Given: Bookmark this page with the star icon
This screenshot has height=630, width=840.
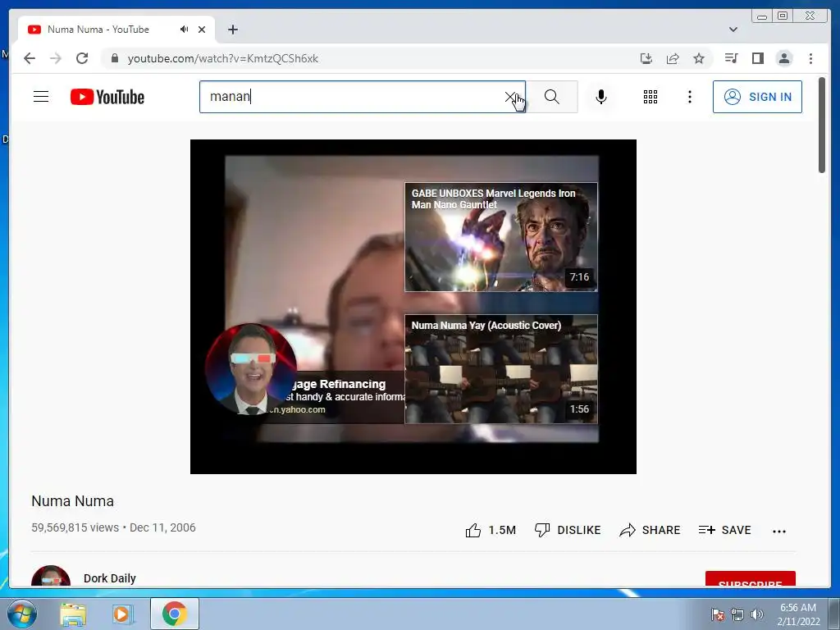Looking at the screenshot, I should 699,58.
